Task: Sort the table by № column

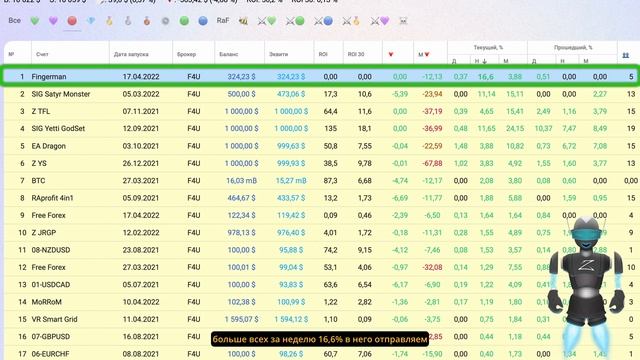Action: 11,54
